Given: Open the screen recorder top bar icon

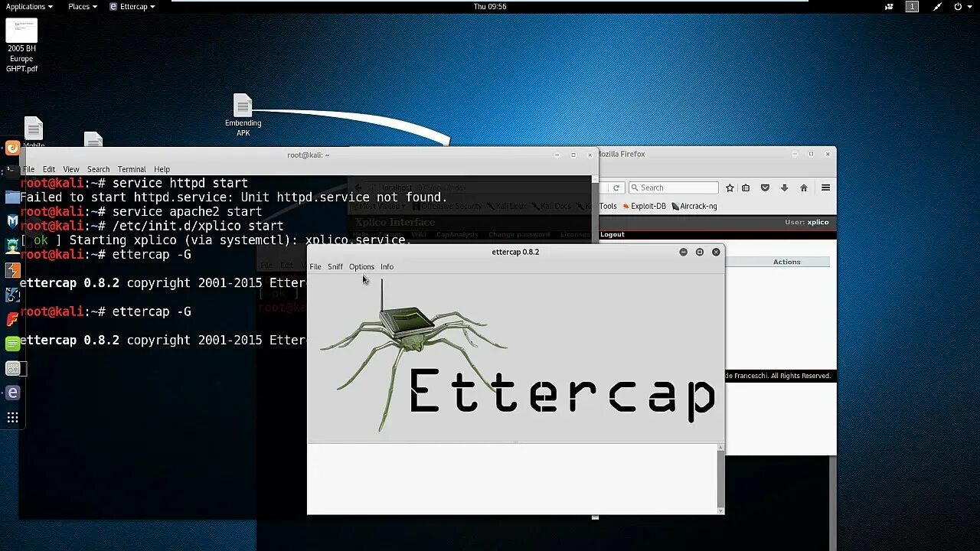Looking at the screenshot, I should point(889,6).
